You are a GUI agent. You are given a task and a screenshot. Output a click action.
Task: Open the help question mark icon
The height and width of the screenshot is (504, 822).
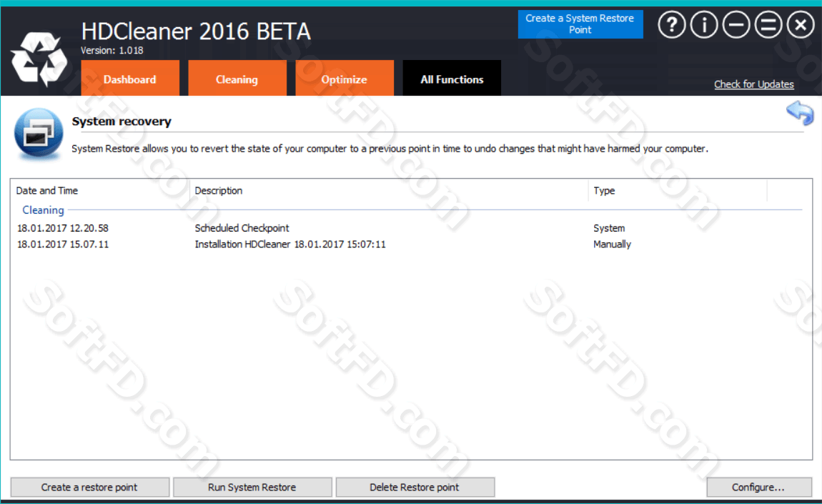pyautogui.click(x=672, y=24)
